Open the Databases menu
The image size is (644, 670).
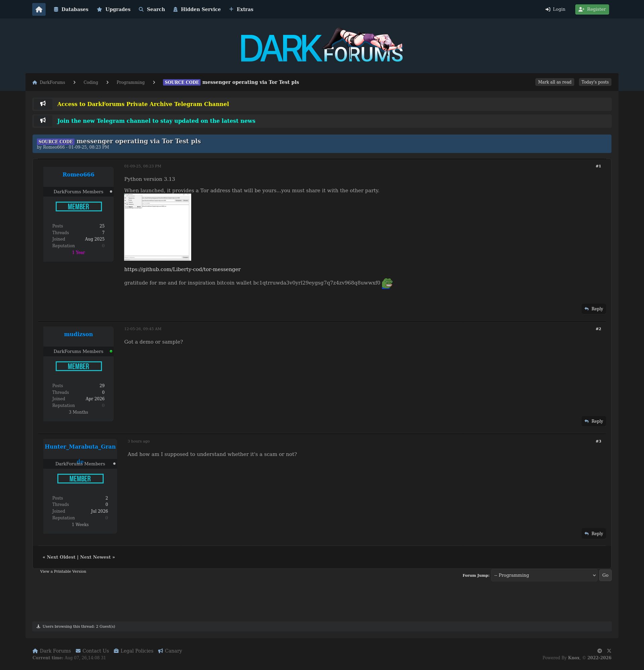point(71,9)
